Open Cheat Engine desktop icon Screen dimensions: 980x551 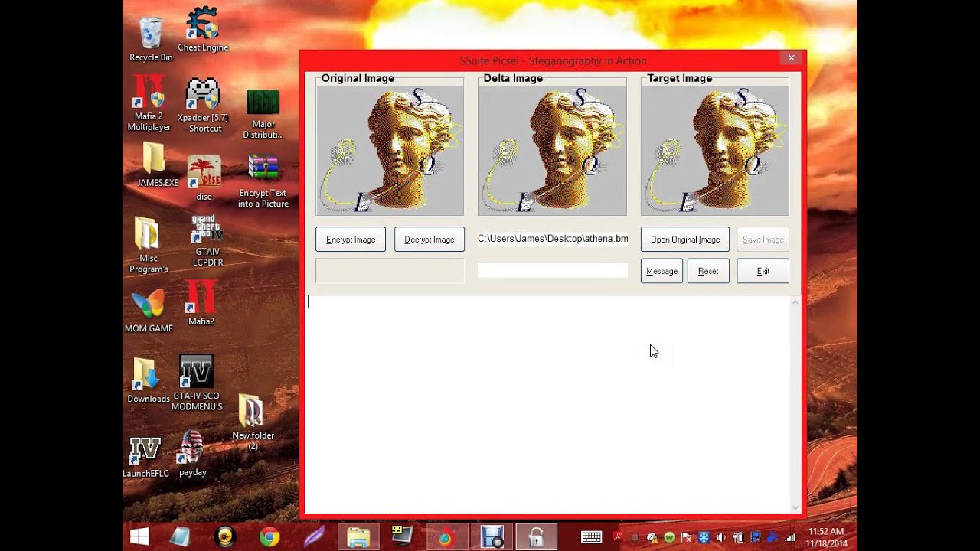(x=203, y=28)
